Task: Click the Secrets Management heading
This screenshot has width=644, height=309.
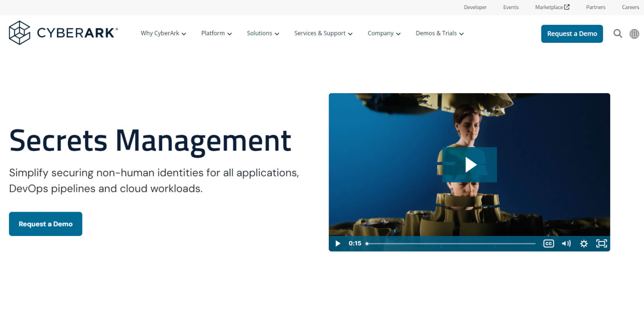Action: (150, 141)
